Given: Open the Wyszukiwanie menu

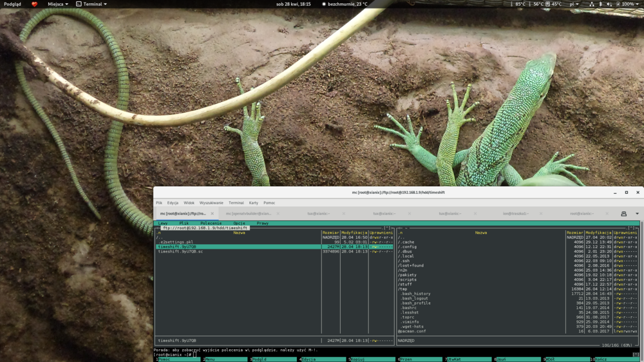Looking at the screenshot, I should tap(211, 203).
